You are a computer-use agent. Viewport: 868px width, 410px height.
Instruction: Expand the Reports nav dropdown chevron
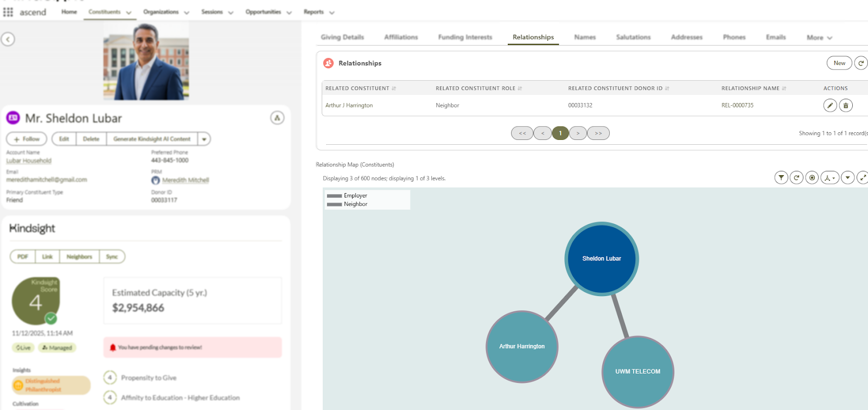331,12
